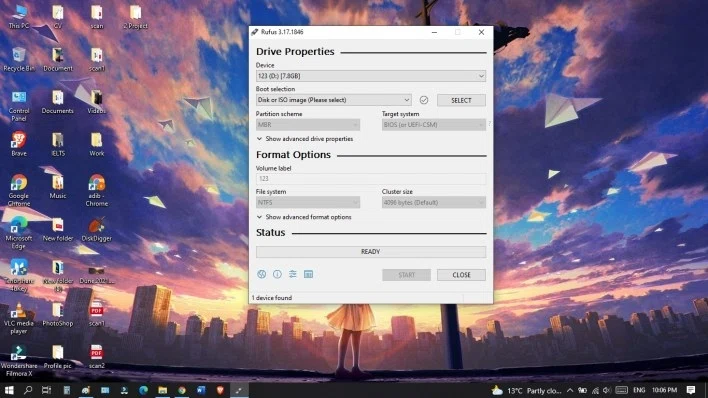This screenshot has height=398, width=708.
Task: Select the Videos folder on desktop
Action: coord(96,102)
